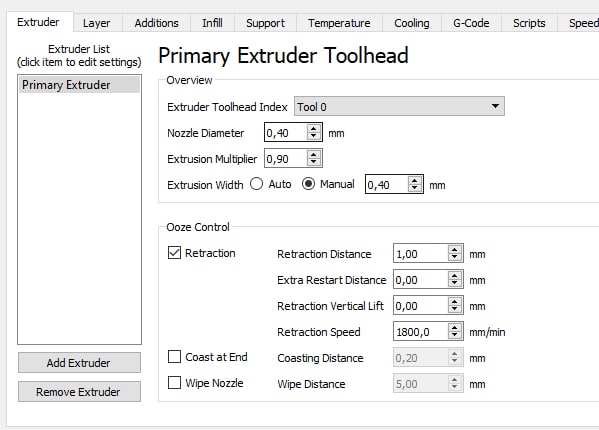Screen dimensions: 599x430
Task: Click the Primary Extruder Toolhead heading
Action: [283, 56]
